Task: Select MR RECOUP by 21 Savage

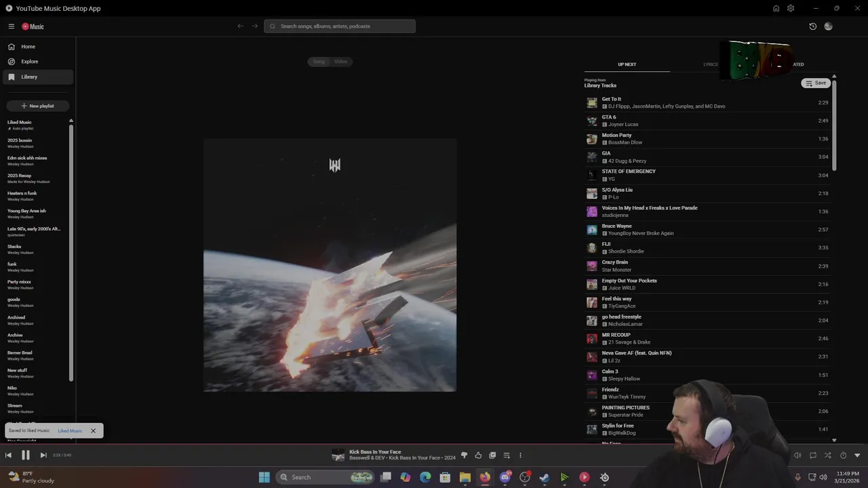Action: click(707, 338)
